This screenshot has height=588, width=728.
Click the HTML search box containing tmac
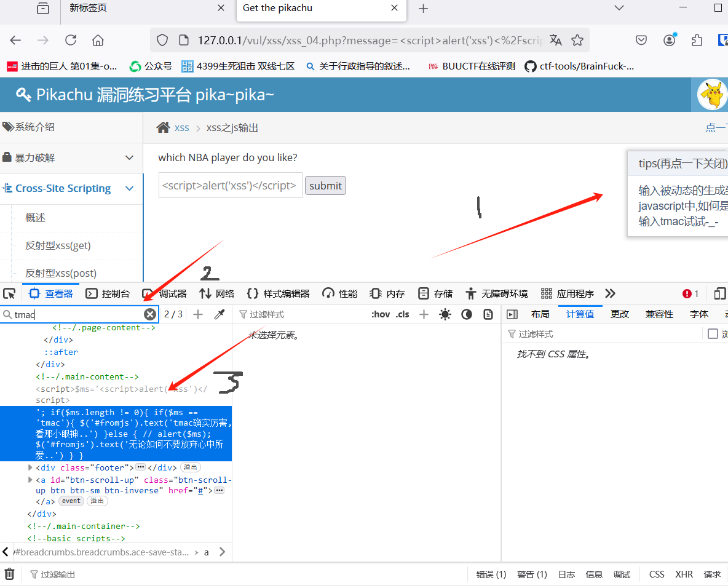[x=78, y=314]
